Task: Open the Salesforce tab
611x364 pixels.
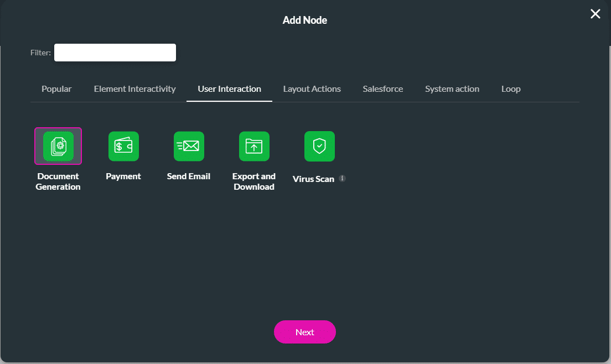Action: pyautogui.click(x=382, y=89)
